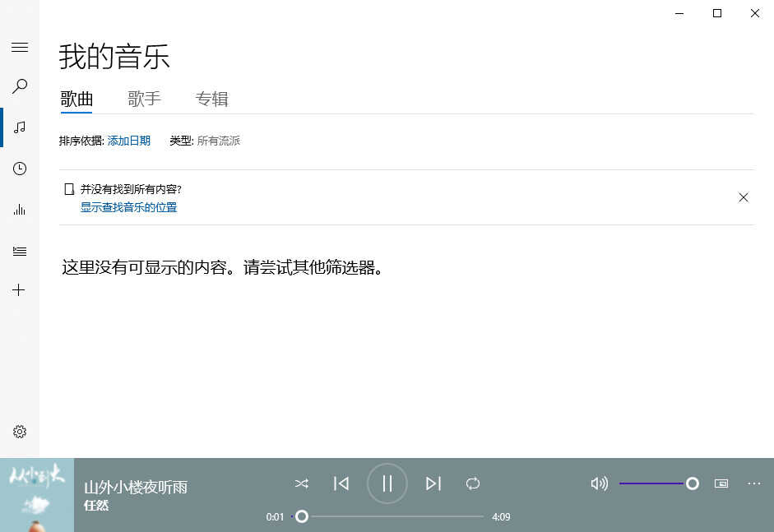Mute the volume speaker icon
This screenshot has height=532, width=774.
coord(600,483)
